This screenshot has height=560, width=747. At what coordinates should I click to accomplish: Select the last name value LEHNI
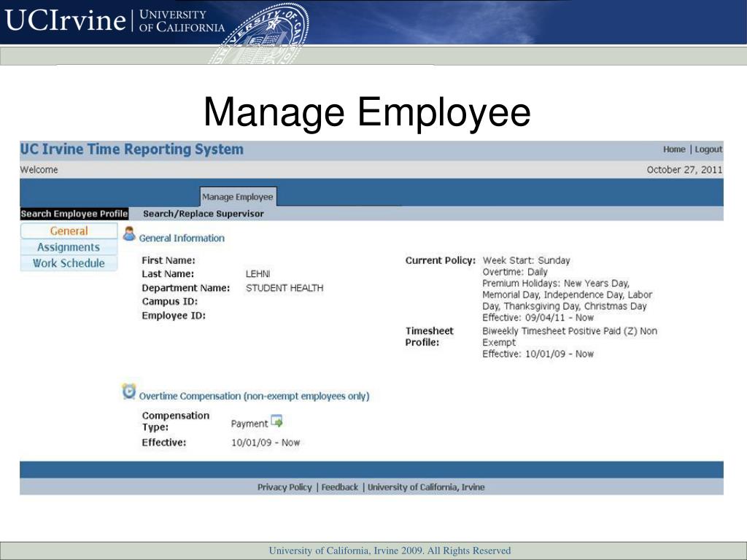point(258,274)
